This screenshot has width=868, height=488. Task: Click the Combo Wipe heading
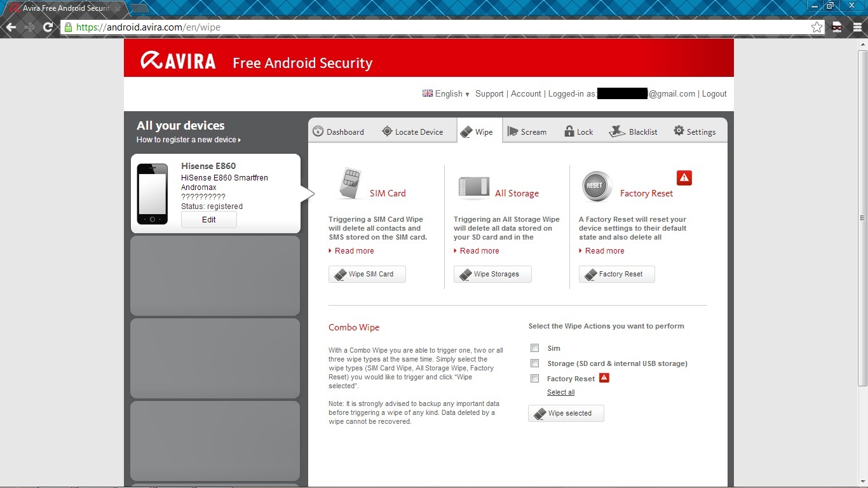point(354,327)
